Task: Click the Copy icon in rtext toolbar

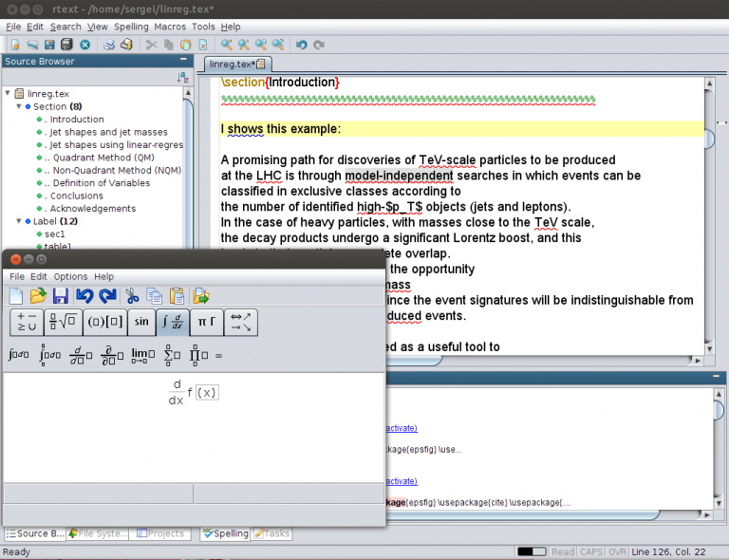Action: point(169,45)
